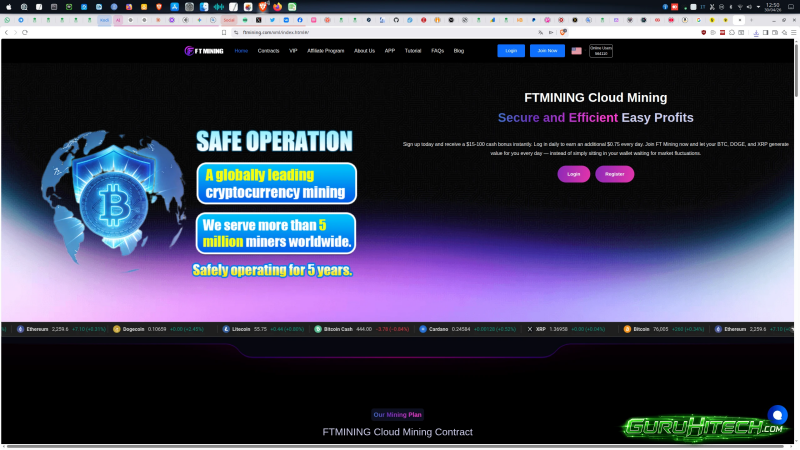The image size is (800, 450).
Task: Bookmark this page icon in address bar
Action: (224, 32)
